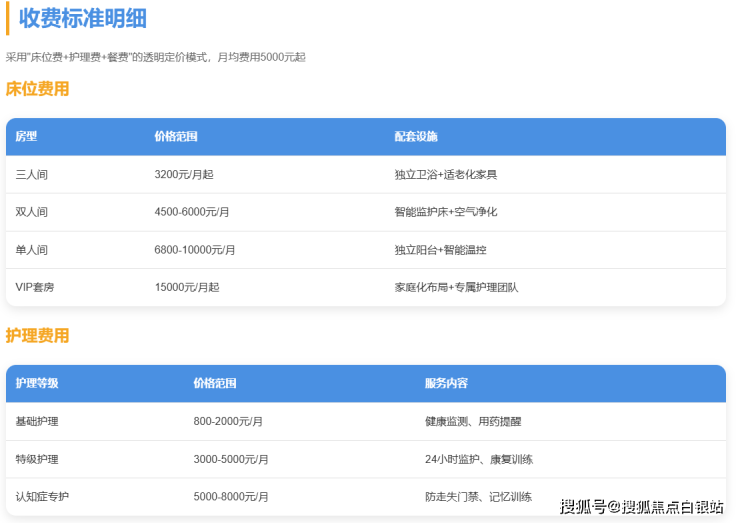Choose the VIP套房 row label

point(37,288)
